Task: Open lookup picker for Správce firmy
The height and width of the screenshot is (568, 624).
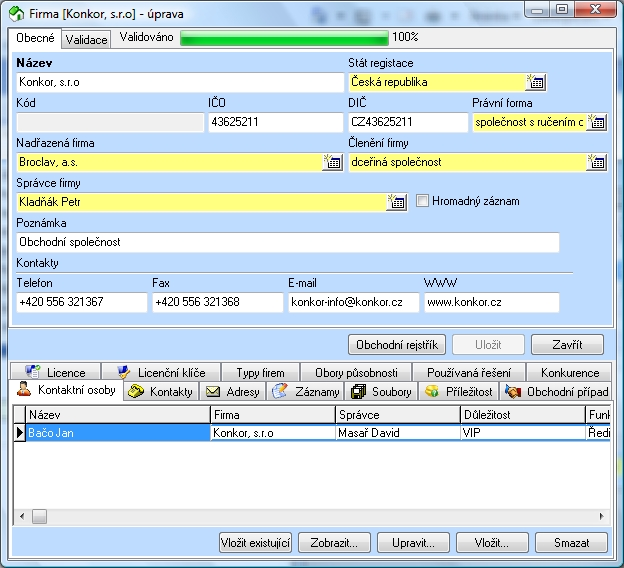Action: coord(397,202)
